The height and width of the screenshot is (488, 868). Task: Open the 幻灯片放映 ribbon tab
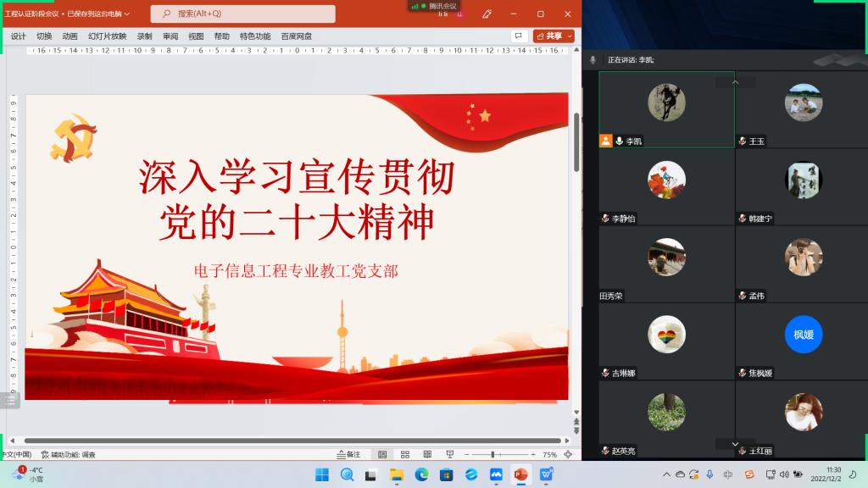[108, 36]
